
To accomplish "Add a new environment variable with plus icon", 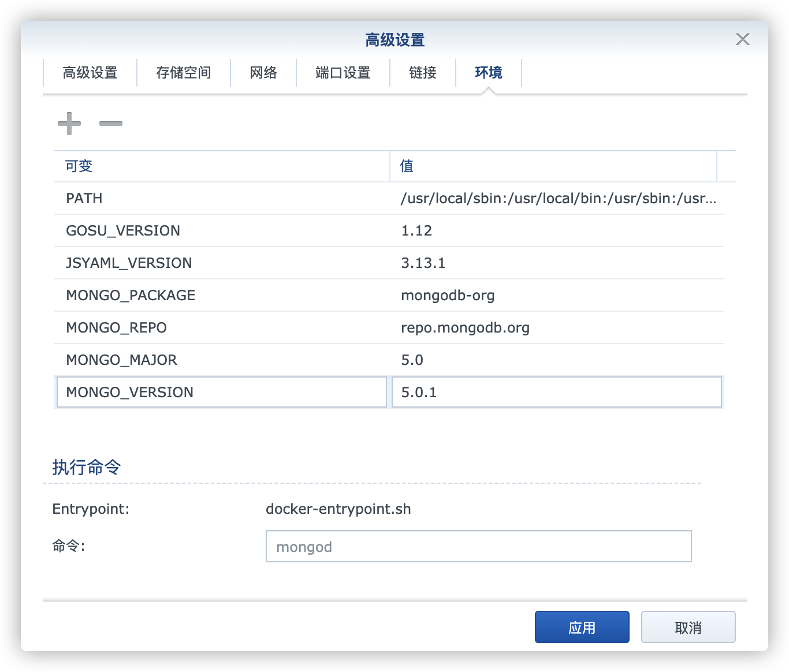I will pyautogui.click(x=69, y=124).
